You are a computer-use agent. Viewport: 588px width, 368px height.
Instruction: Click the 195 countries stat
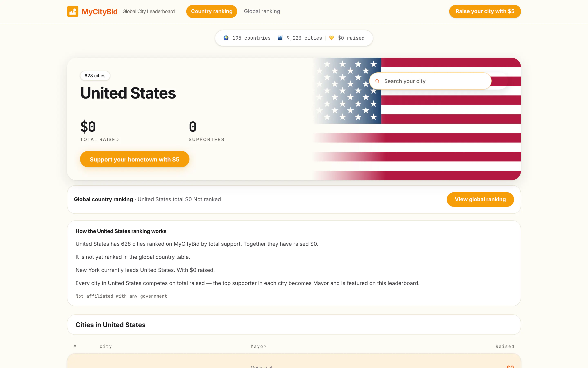pos(252,38)
